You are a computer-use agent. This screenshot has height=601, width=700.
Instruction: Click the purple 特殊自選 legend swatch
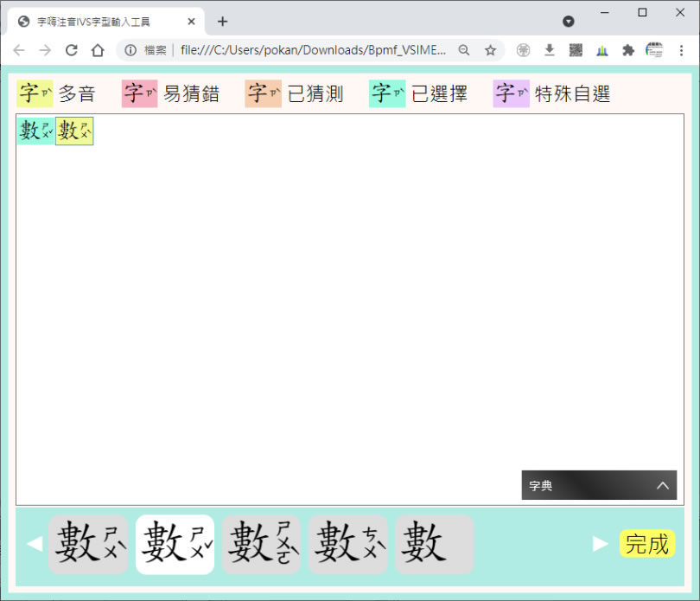pyautogui.click(x=511, y=93)
